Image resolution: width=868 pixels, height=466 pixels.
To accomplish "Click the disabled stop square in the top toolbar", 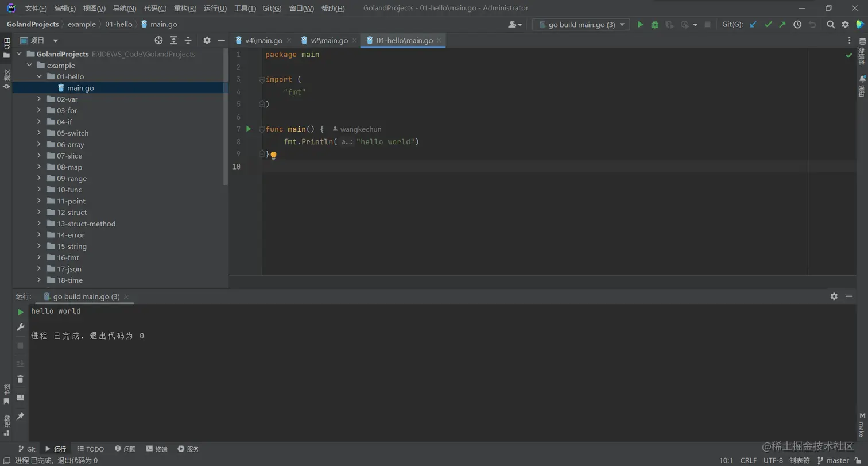I will 708,25.
